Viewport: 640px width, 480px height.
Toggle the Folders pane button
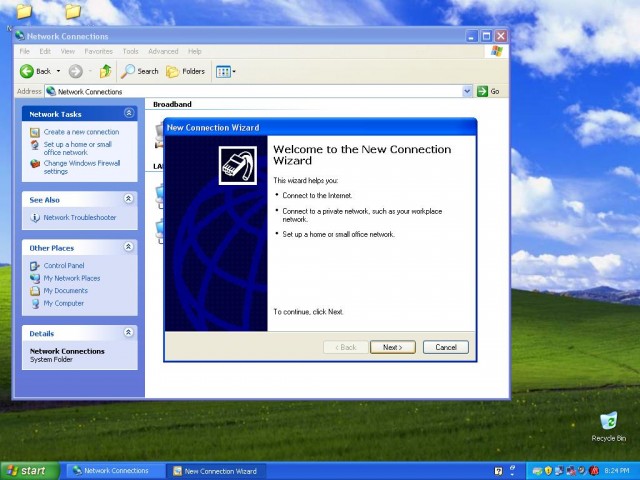tap(185, 71)
